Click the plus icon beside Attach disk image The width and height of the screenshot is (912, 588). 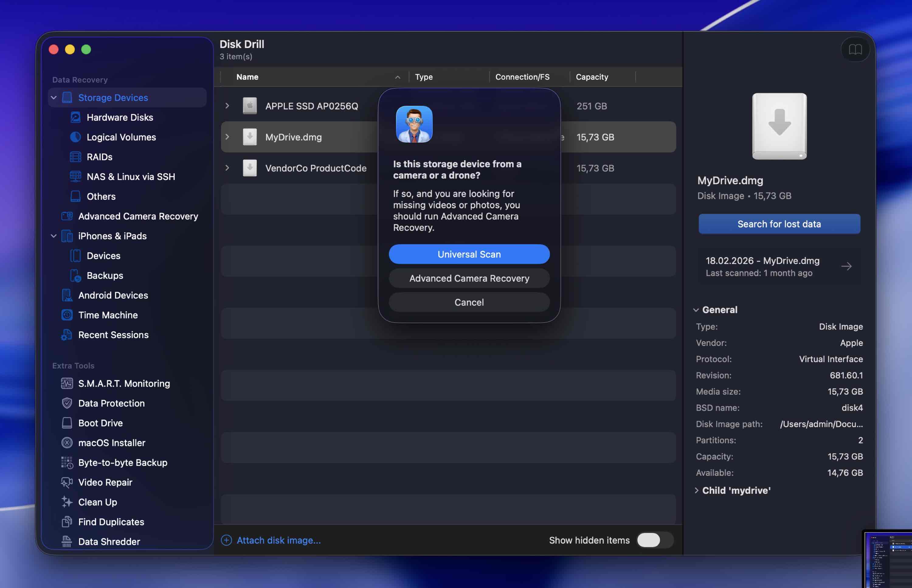[226, 540]
